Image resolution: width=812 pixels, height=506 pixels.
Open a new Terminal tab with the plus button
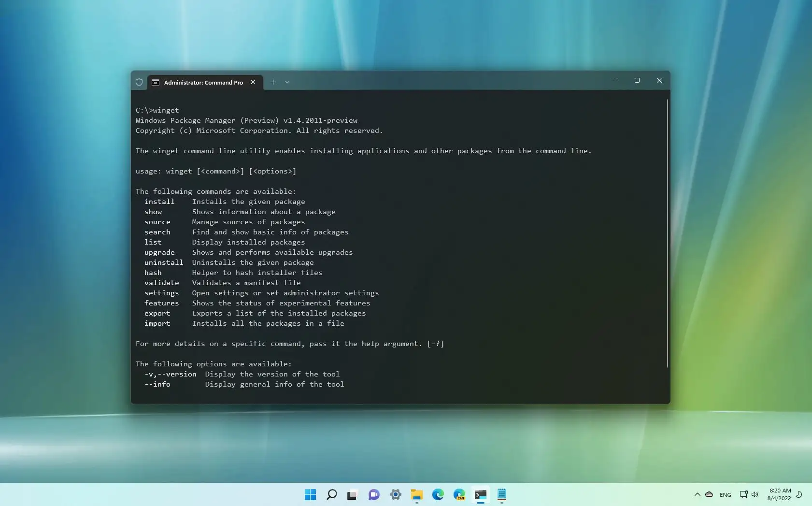[273, 82]
